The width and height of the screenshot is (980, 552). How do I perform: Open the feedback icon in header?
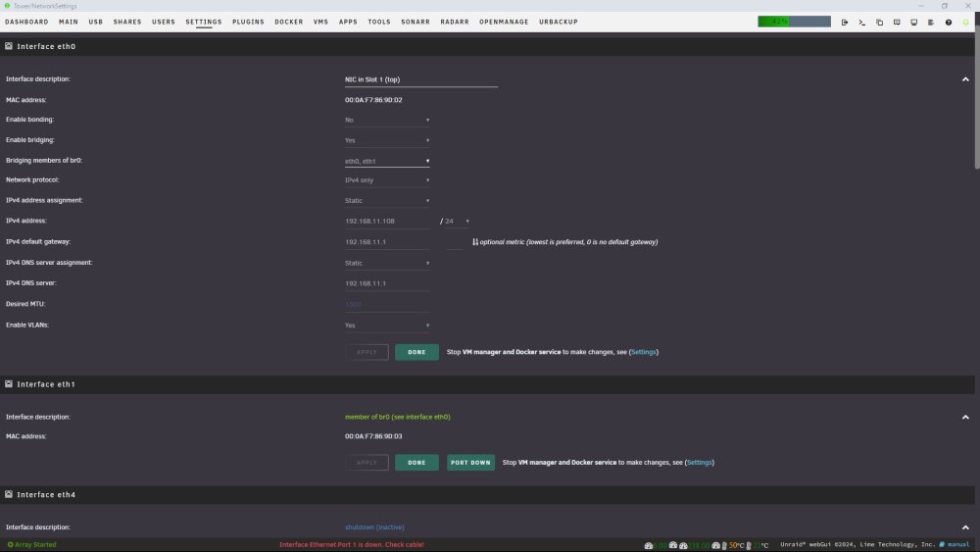pyautogui.click(x=897, y=22)
